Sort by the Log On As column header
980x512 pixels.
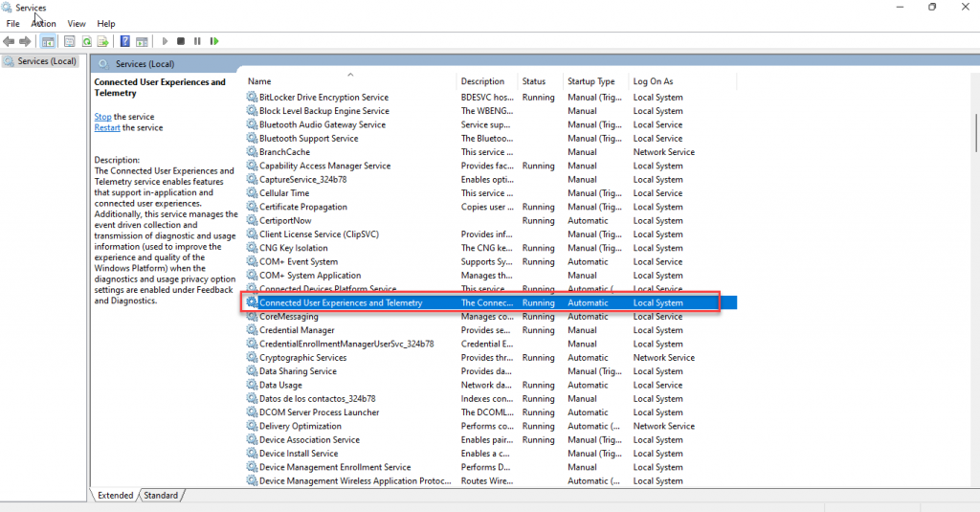tap(682, 81)
